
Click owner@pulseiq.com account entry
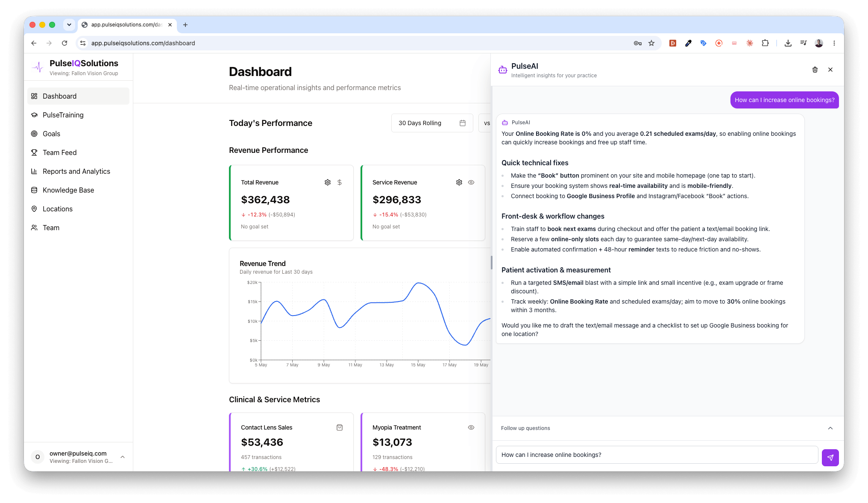[78, 457]
